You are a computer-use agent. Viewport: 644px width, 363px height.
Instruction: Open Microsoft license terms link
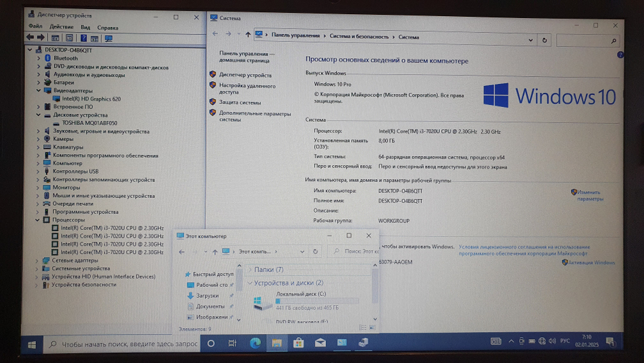tap(524, 250)
